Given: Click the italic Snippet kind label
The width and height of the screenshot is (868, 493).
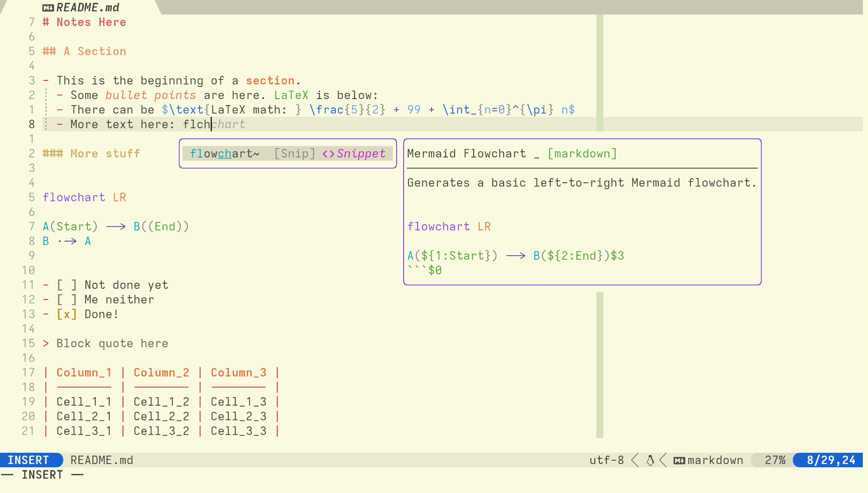Looking at the screenshot, I should tap(361, 154).
